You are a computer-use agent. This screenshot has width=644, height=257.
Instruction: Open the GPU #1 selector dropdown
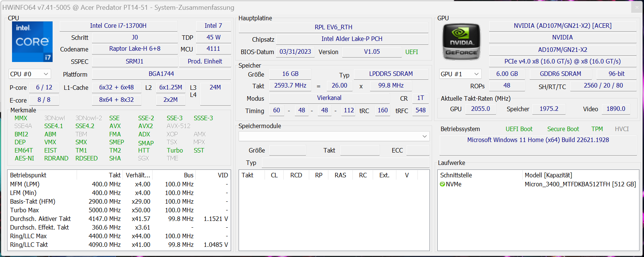pos(460,74)
